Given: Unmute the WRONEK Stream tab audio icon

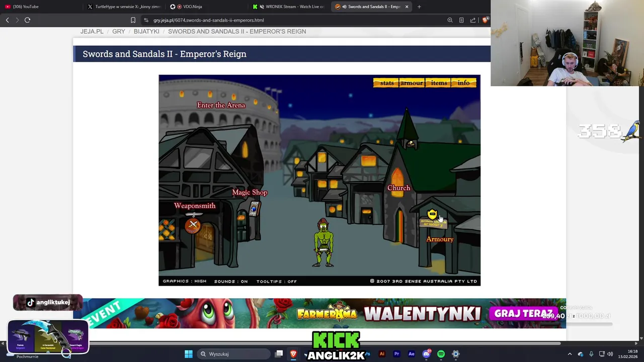Looking at the screenshot, I should pyautogui.click(x=262, y=7).
